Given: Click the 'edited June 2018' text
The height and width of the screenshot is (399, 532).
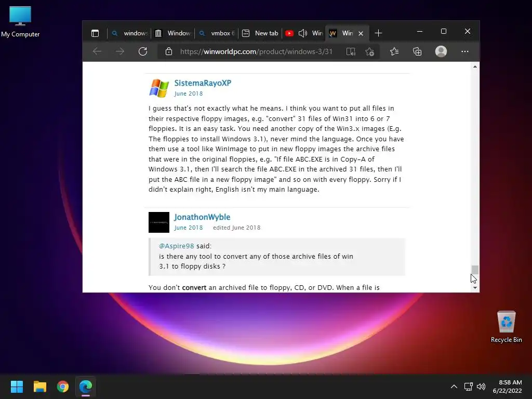Looking at the screenshot, I should coord(236,228).
